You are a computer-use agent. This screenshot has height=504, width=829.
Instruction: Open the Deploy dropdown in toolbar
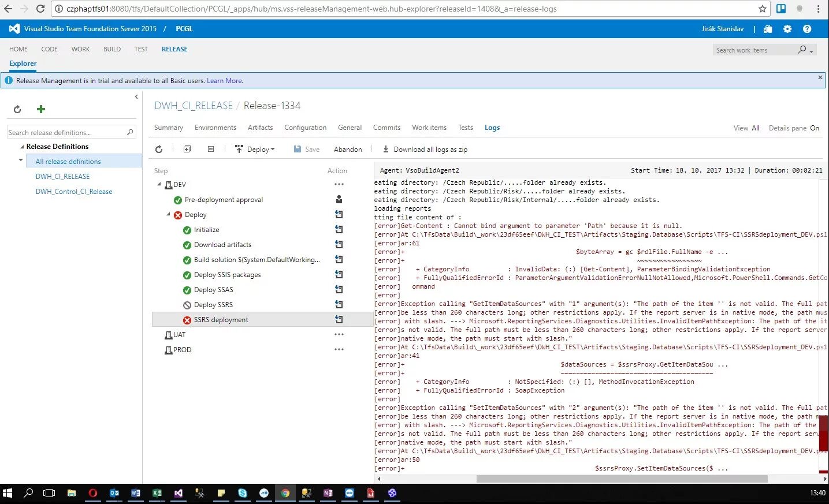coord(255,149)
